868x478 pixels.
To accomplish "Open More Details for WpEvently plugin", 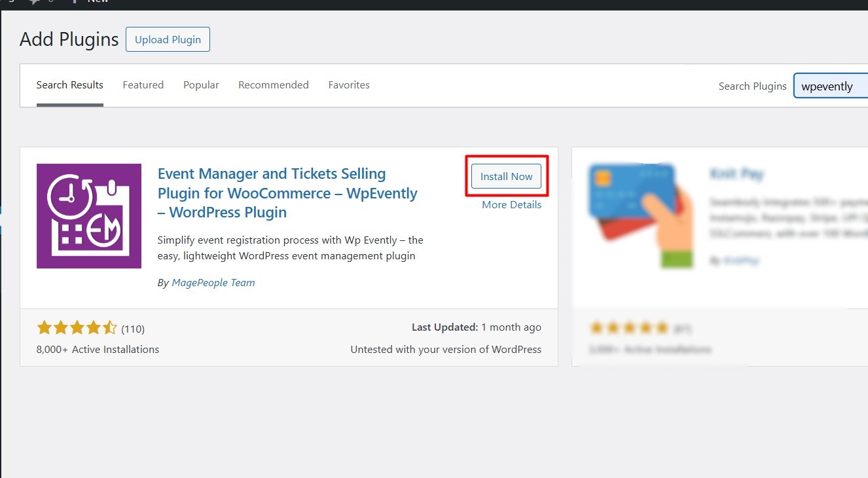I will click(x=512, y=204).
